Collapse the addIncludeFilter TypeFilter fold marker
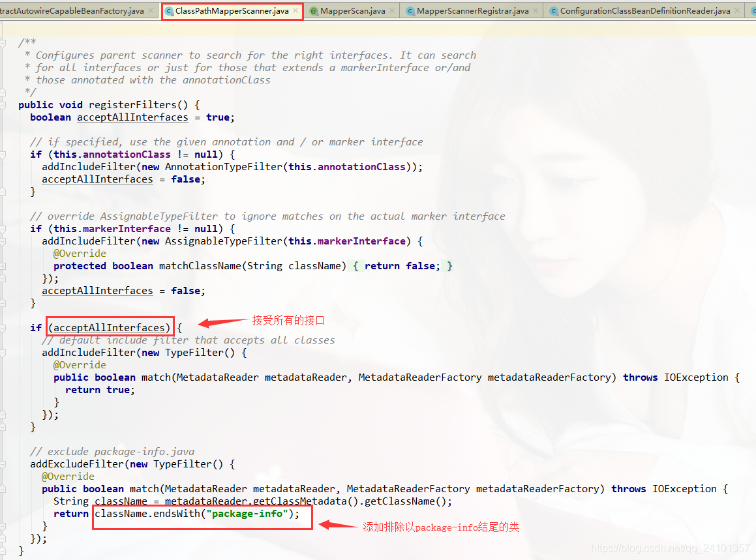756x560 pixels. point(3,353)
